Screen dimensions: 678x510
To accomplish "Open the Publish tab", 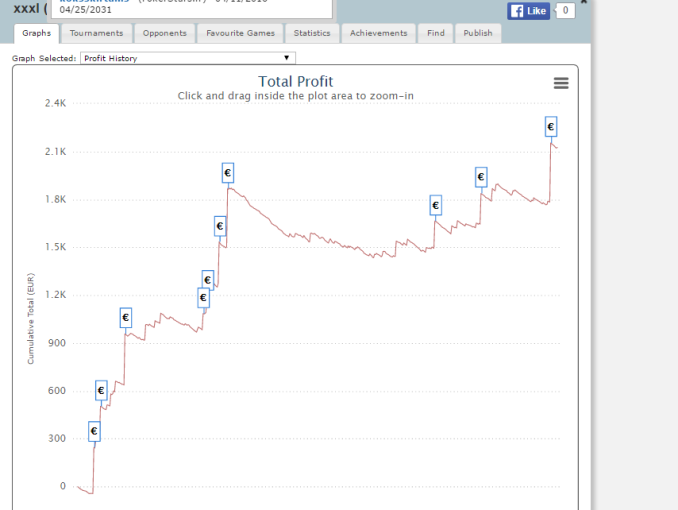I will (x=478, y=33).
